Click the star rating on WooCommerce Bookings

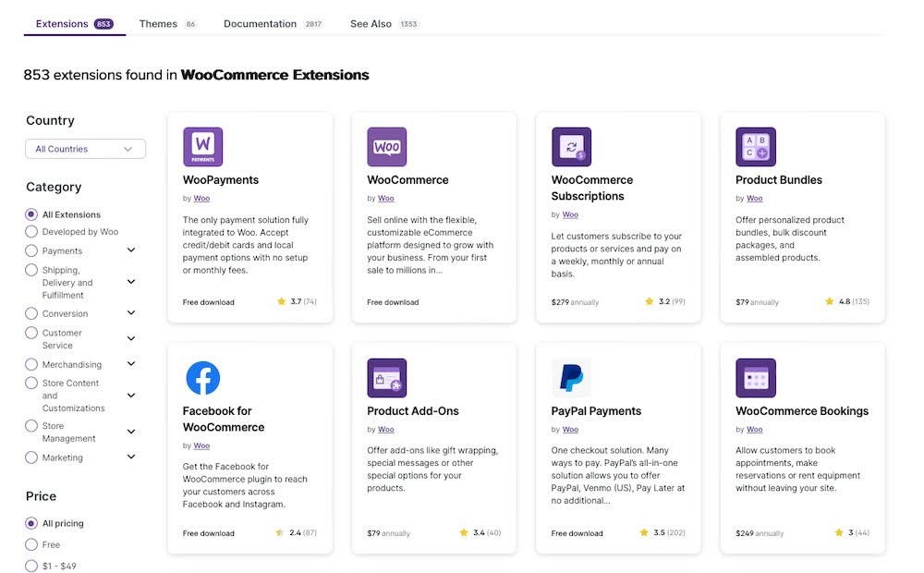pos(852,532)
